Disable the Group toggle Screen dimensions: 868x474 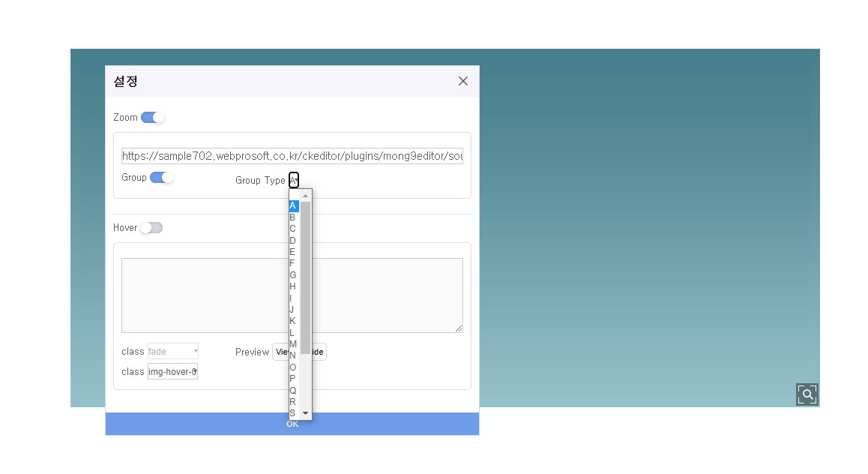click(162, 178)
